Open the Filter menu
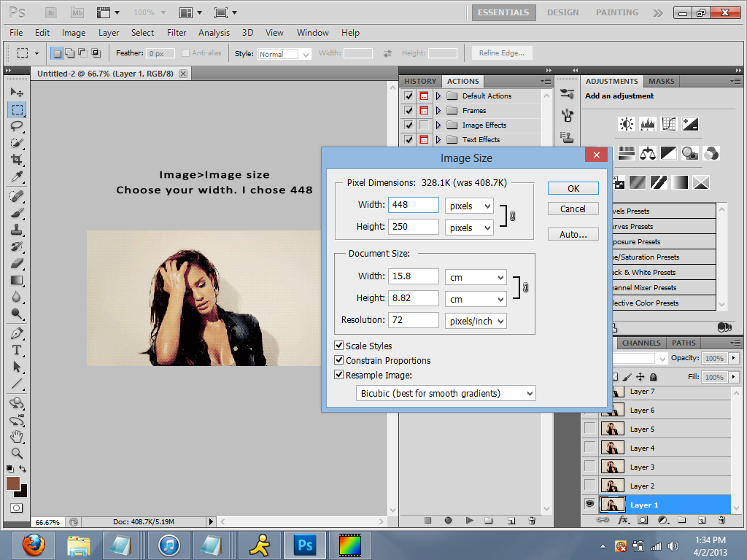 (x=177, y=33)
